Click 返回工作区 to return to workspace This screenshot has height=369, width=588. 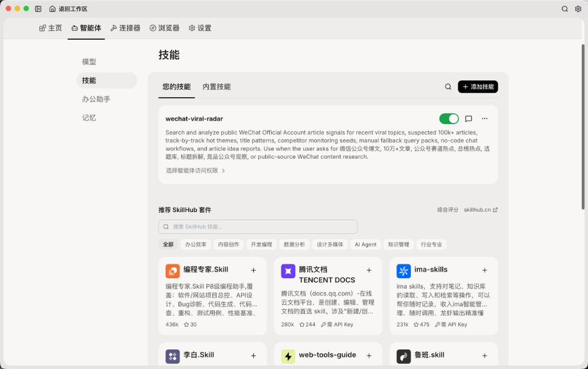pos(73,9)
